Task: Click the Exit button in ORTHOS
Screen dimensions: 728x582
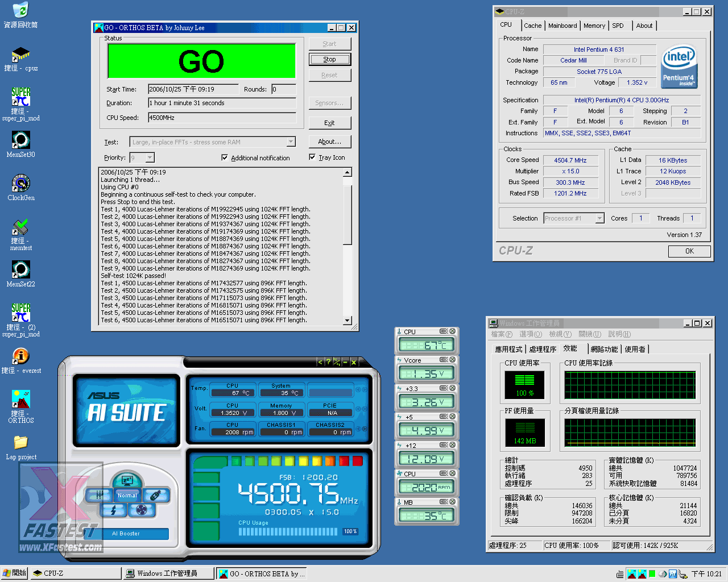Action: 330,123
